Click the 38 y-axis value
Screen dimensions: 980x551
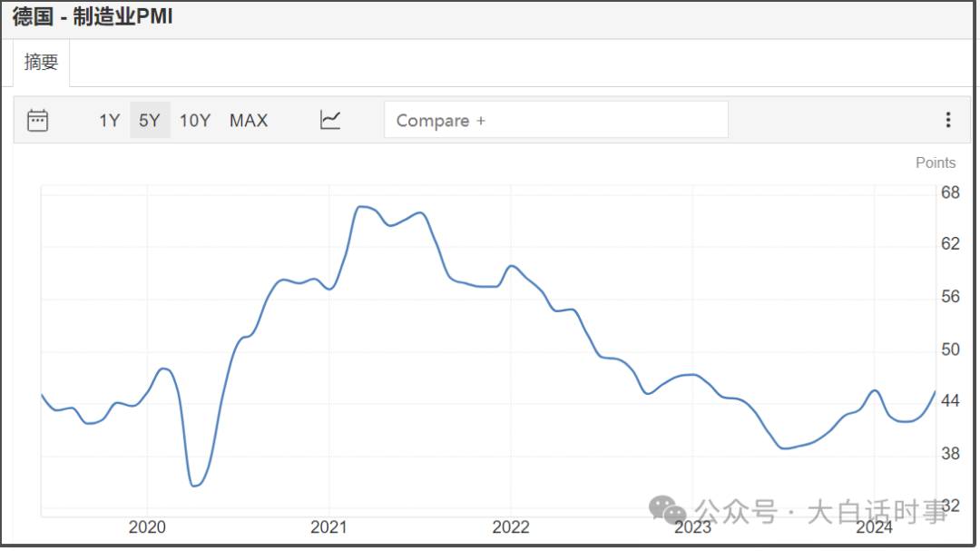[x=950, y=454]
